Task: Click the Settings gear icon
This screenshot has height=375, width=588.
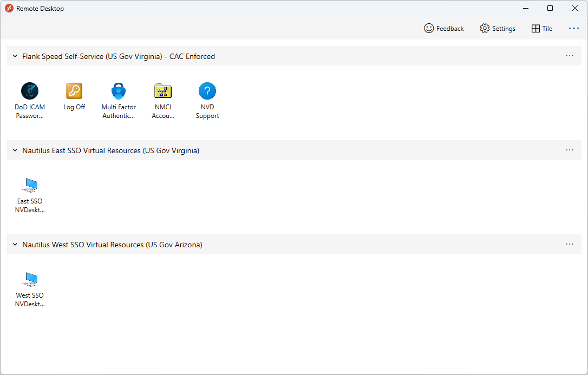Action: point(484,28)
